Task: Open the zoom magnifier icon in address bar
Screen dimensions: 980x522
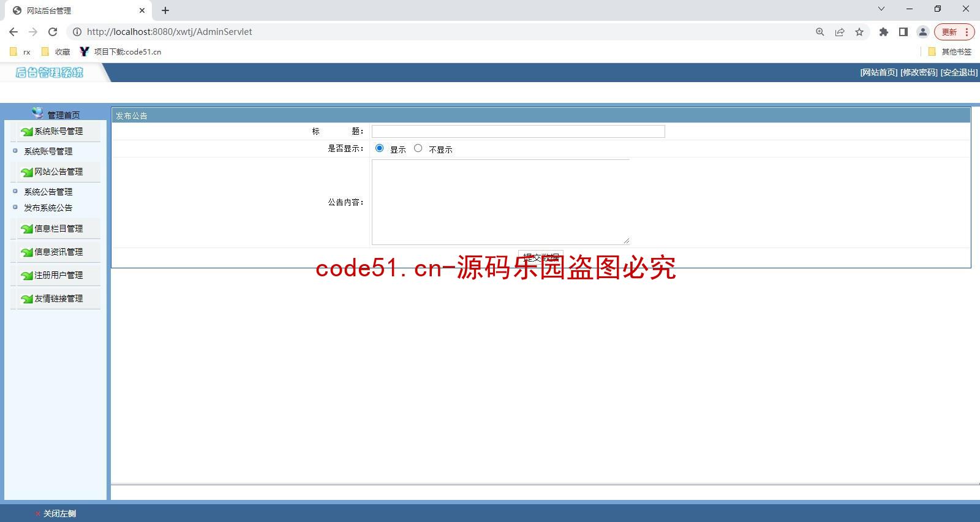Action: coord(820,32)
